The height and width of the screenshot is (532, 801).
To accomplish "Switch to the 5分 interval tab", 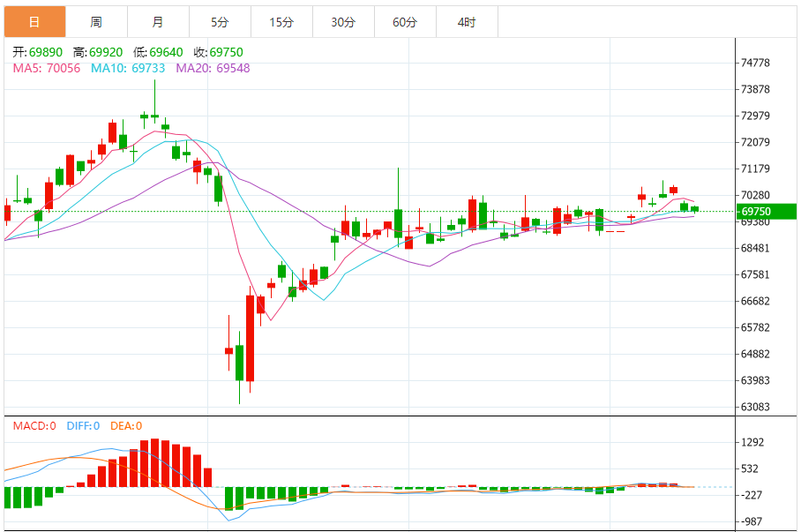I will click(x=221, y=22).
